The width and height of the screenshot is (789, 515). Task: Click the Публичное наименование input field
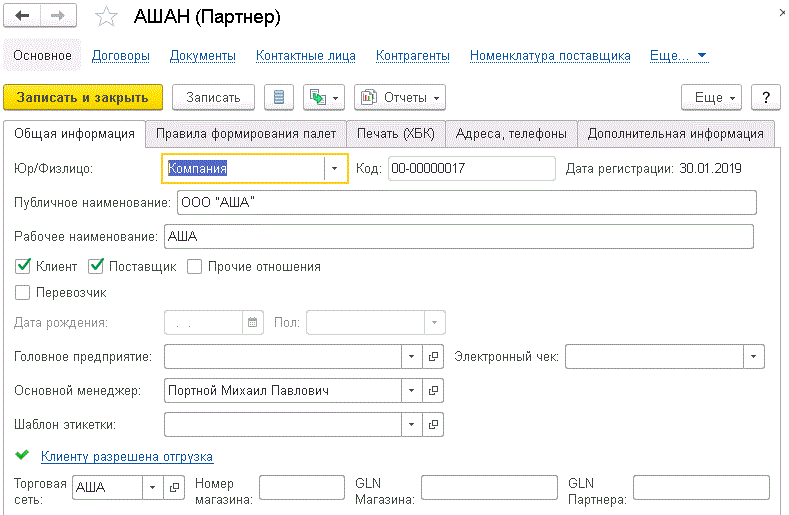tap(466, 203)
